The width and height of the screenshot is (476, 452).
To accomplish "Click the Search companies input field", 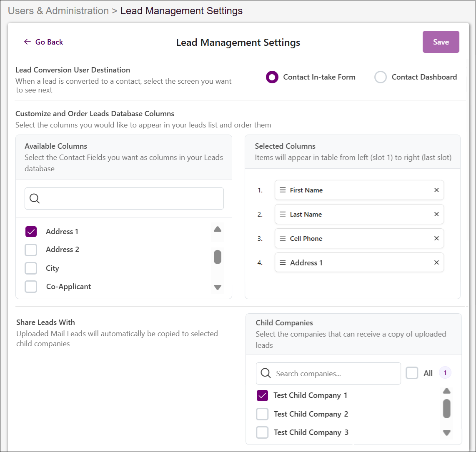I will pyautogui.click(x=328, y=373).
